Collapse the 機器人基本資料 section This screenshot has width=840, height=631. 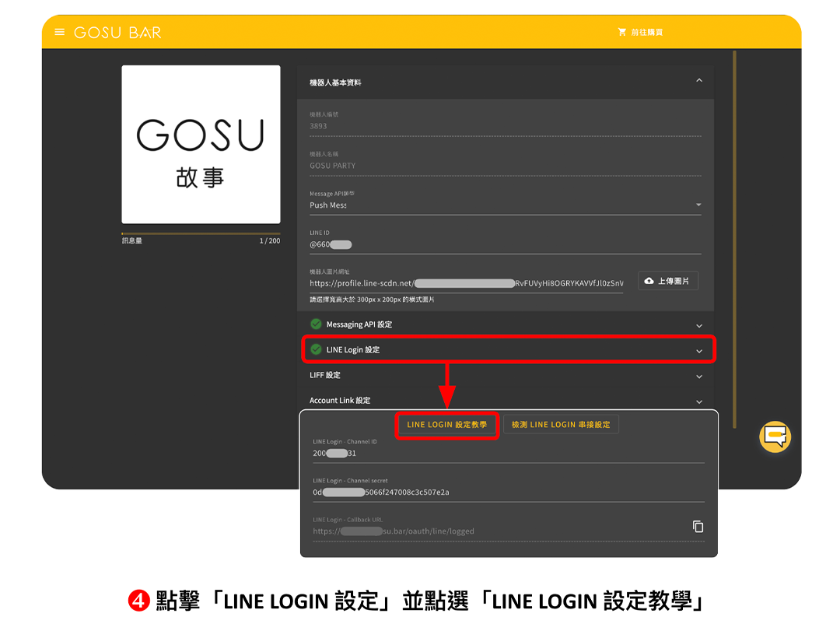coord(699,80)
